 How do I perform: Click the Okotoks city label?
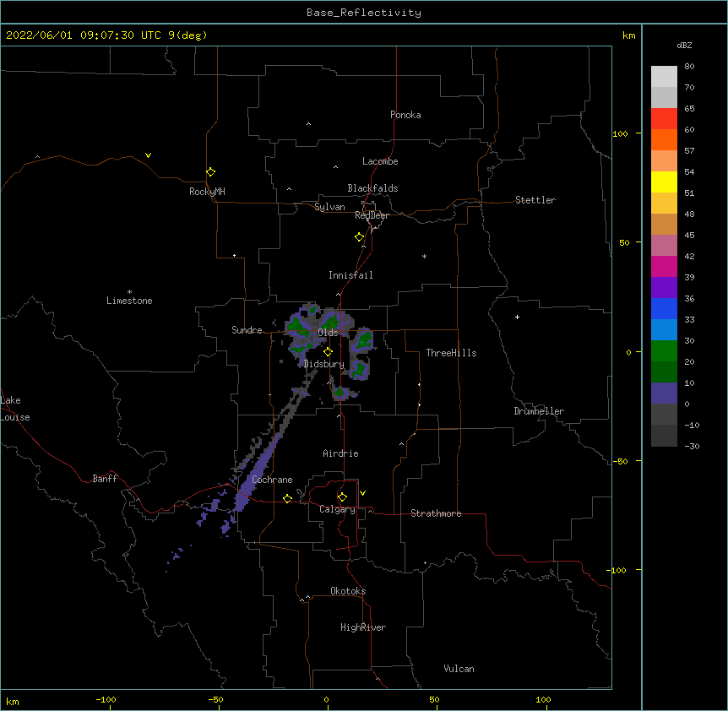348,591
